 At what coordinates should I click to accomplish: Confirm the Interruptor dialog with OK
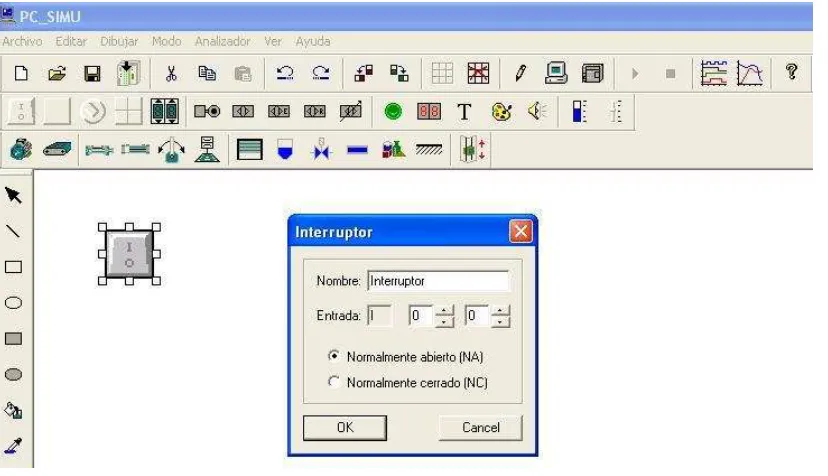tap(345, 427)
